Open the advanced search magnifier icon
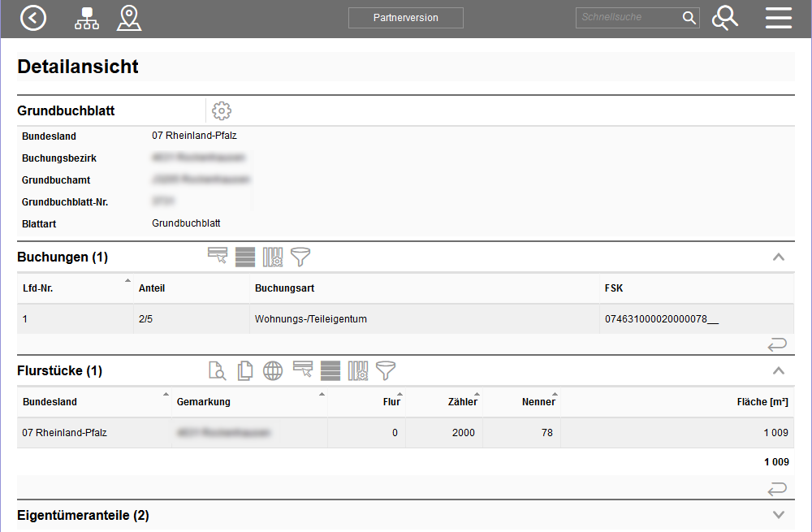 (x=724, y=18)
